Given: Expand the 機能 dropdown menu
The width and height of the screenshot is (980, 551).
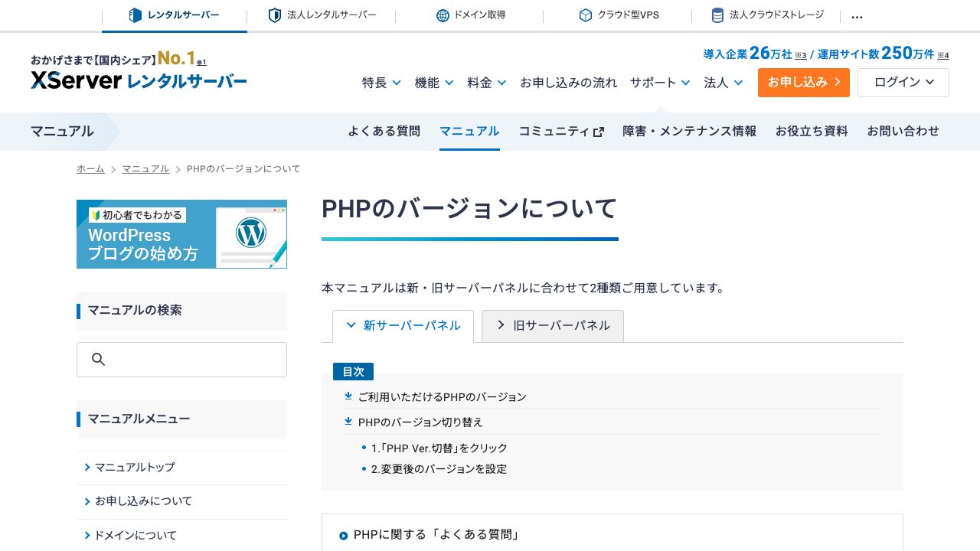Looking at the screenshot, I should [x=434, y=83].
